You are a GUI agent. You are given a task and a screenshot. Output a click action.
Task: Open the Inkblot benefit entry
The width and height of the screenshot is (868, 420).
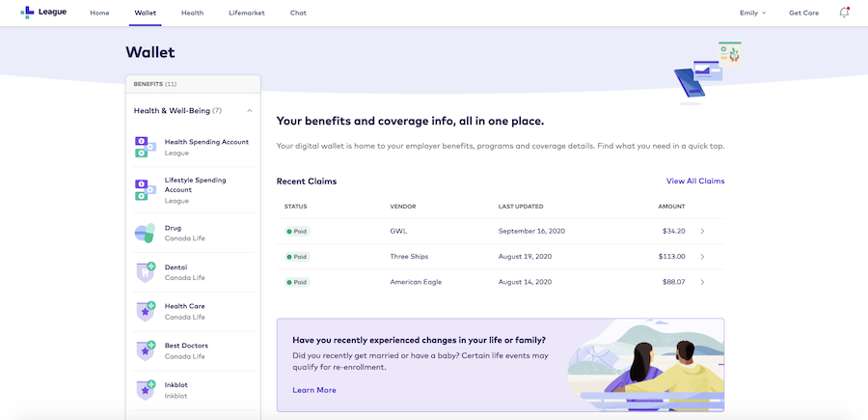tap(193, 390)
